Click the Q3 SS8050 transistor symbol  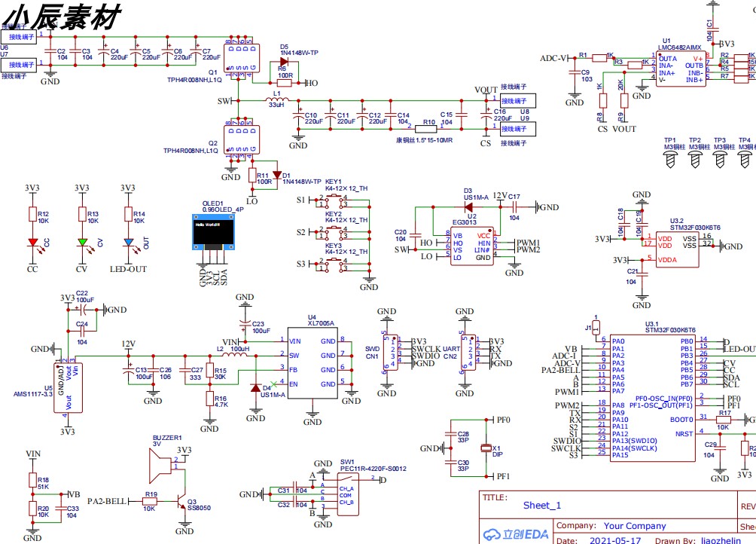(181, 502)
